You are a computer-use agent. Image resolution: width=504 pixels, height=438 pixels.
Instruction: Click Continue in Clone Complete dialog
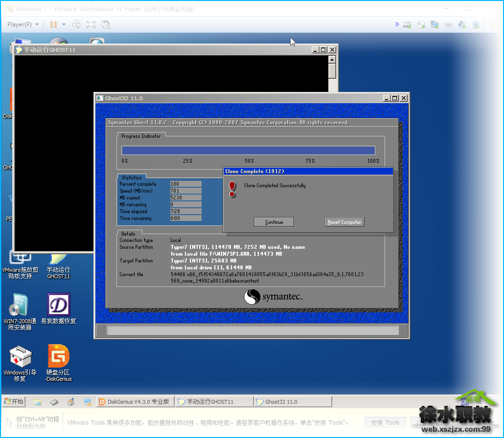click(274, 222)
